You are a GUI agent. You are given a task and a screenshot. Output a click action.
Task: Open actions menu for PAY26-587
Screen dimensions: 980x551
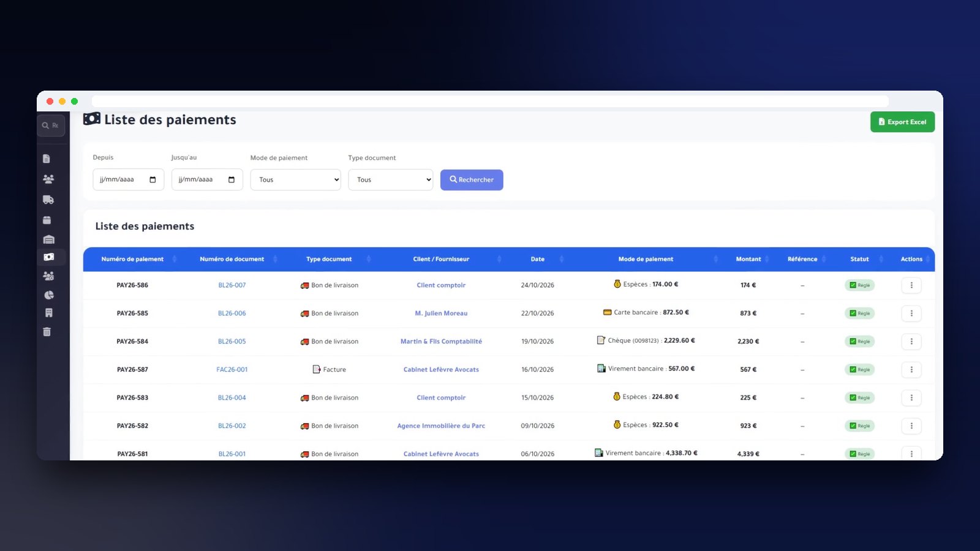(x=911, y=370)
